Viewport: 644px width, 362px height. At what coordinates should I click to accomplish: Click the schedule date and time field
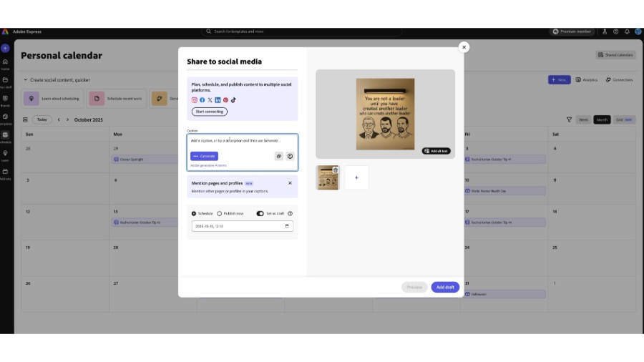click(x=243, y=226)
